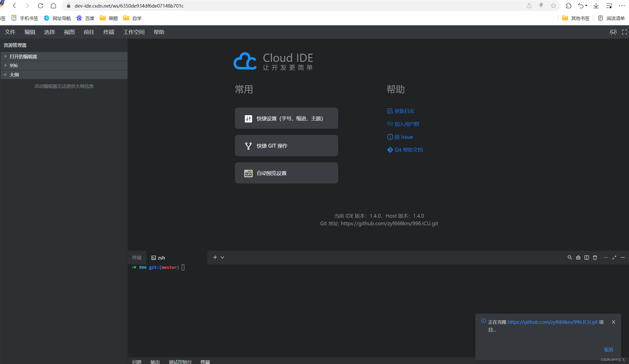The height and width of the screenshot is (364, 629).
Task: Cancel the clone with the 取消 button
Action: point(608,350)
